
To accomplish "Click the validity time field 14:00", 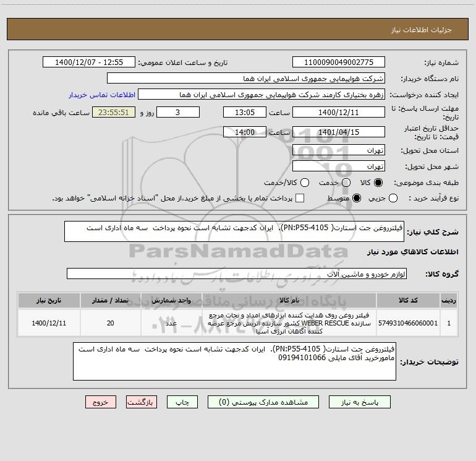I will point(245,132).
